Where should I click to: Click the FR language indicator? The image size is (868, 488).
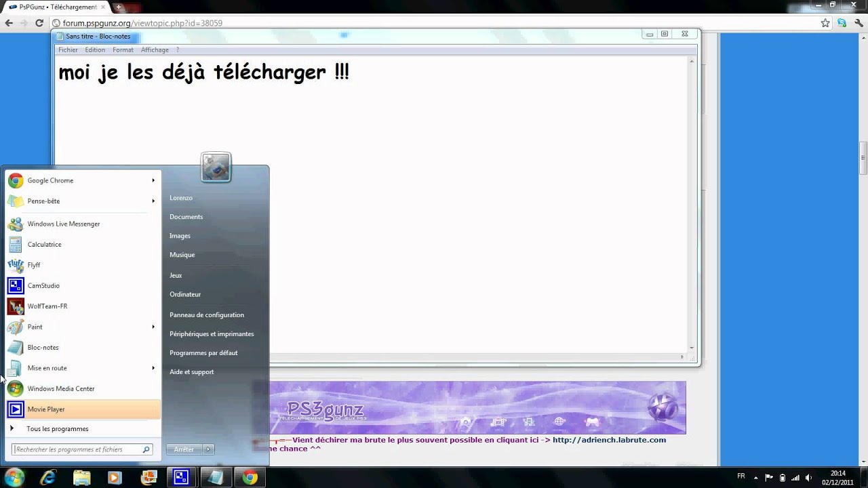(741, 476)
